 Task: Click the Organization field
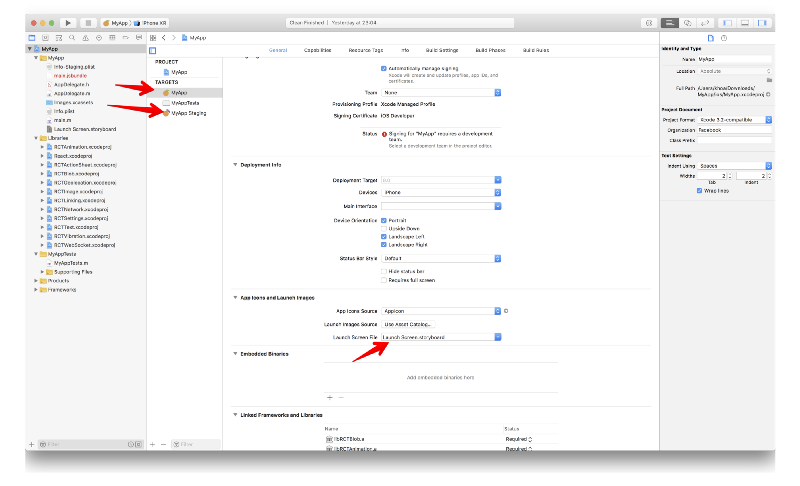point(735,130)
